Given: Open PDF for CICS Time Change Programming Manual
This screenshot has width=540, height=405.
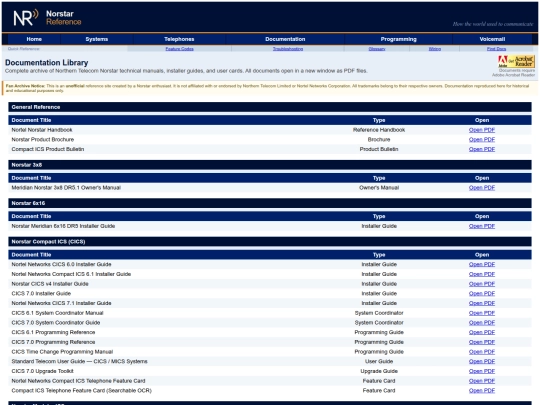Looking at the screenshot, I should click(482, 352).
